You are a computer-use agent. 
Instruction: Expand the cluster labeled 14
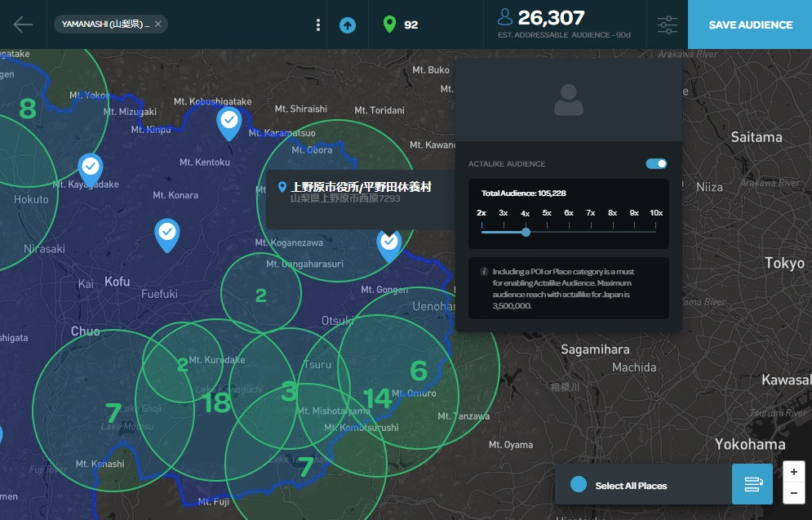[x=377, y=398]
